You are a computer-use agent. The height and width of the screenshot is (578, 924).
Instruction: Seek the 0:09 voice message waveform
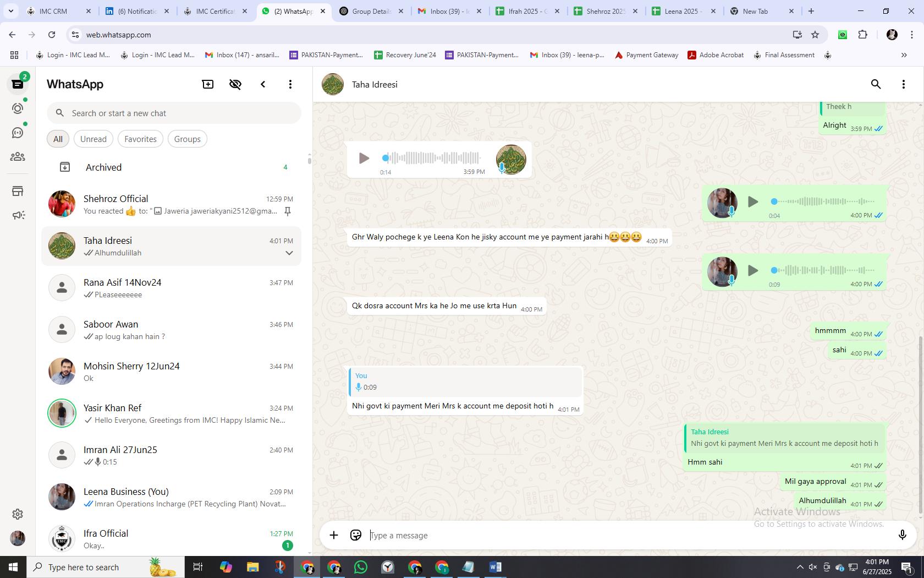pos(824,270)
